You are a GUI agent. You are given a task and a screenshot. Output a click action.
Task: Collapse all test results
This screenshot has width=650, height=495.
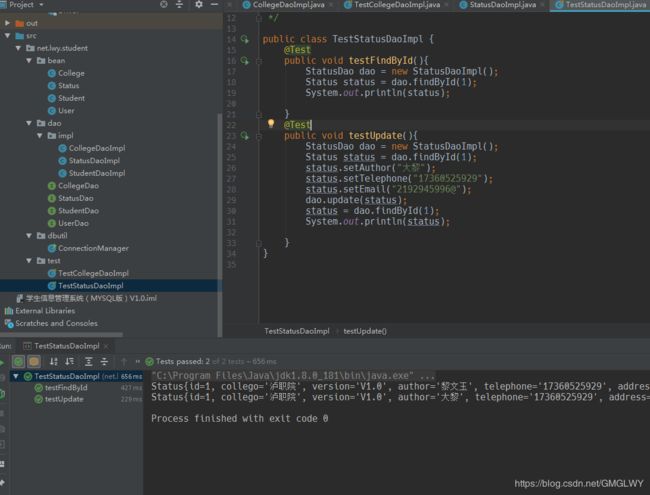coord(104,362)
